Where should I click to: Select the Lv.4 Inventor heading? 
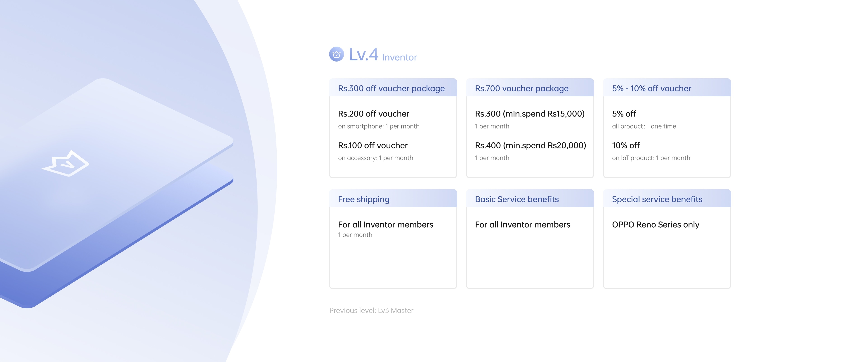pos(383,55)
